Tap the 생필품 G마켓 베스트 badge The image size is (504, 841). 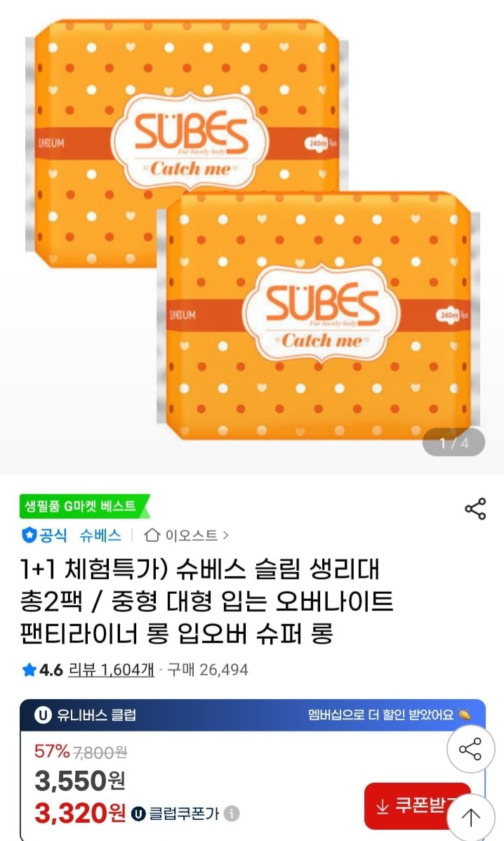[x=84, y=506]
